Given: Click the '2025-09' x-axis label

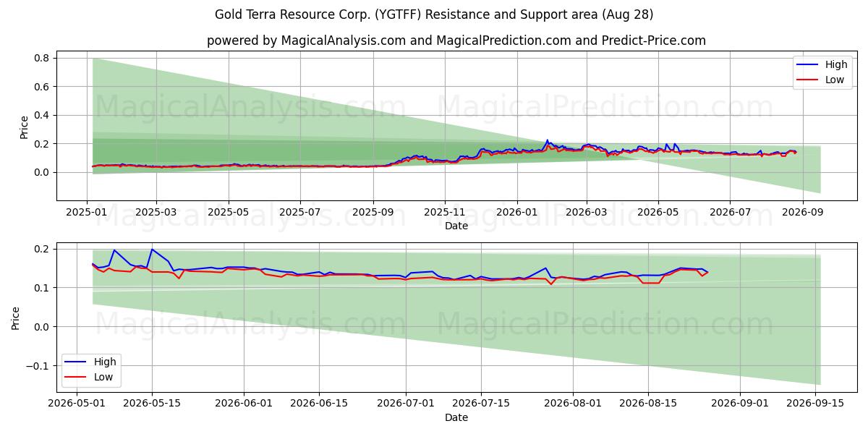Looking at the screenshot, I should click(x=373, y=212).
